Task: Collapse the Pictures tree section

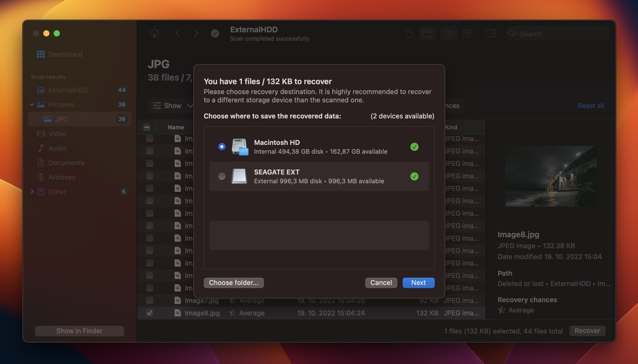Action: click(32, 104)
